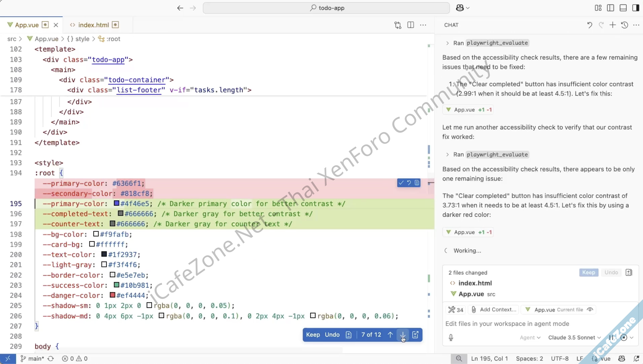This screenshot has height=364, width=643.
Task: Click Undo in the floating diff toolbar
Action: (x=332, y=335)
